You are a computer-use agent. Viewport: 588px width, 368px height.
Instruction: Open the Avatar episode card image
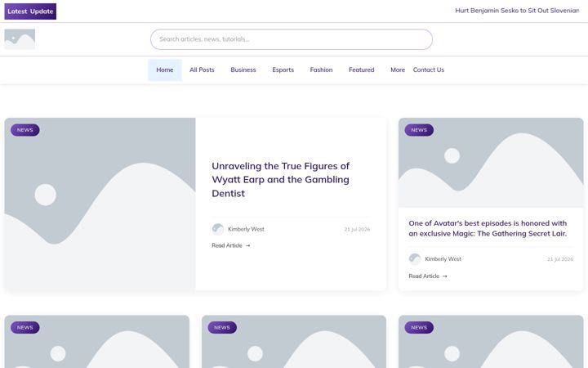click(491, 163)
